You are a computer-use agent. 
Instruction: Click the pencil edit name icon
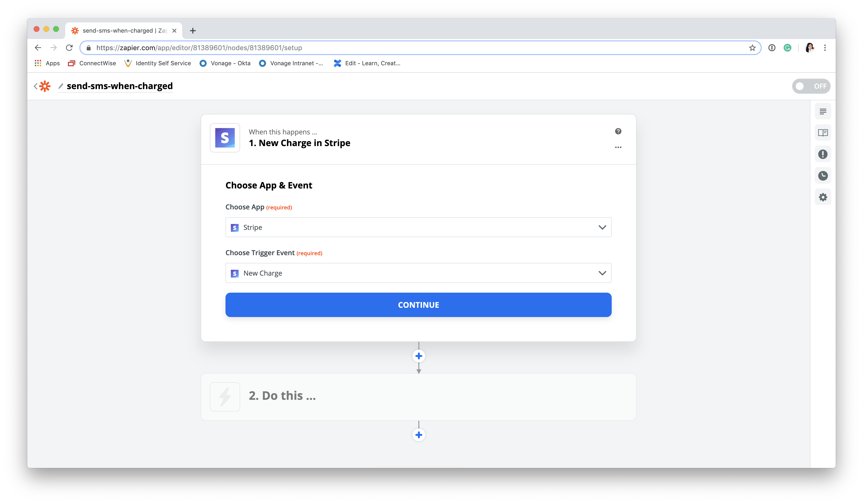pyautogui.click(x=61, y=86)
